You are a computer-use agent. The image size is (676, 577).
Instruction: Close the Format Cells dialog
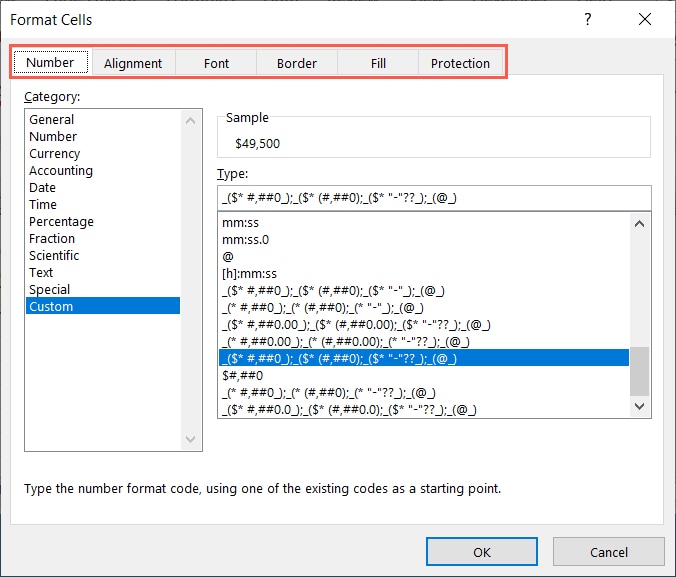[645, 19]
